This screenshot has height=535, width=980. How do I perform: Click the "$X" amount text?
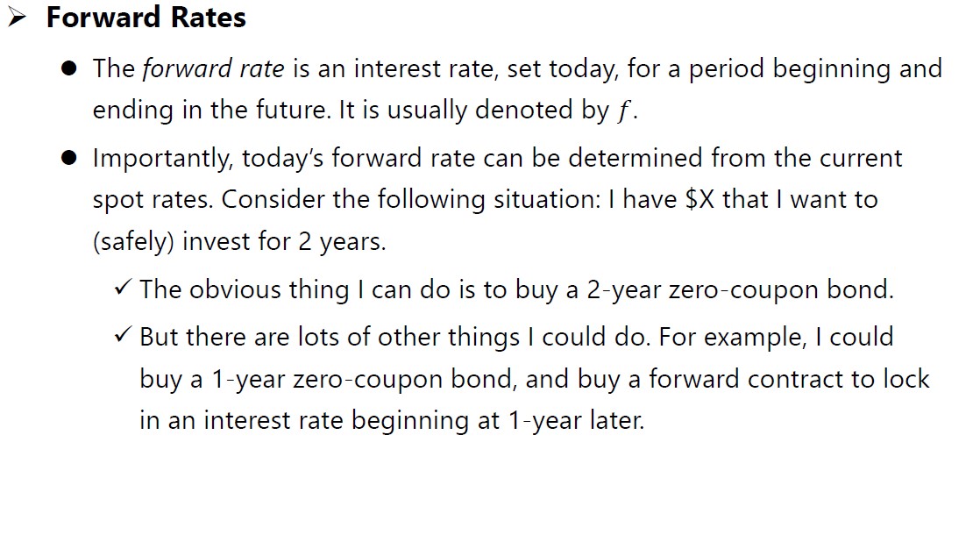point(696,199)
